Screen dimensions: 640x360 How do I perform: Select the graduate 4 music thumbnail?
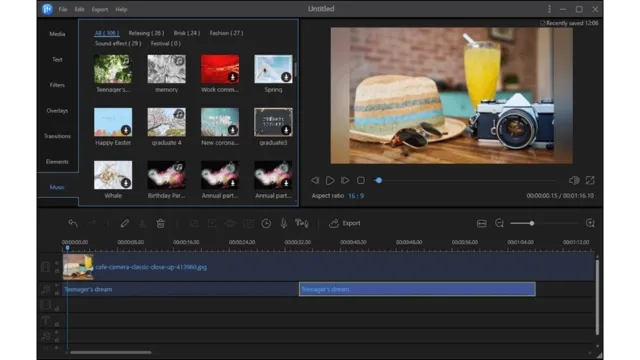(x=167, y=122)
